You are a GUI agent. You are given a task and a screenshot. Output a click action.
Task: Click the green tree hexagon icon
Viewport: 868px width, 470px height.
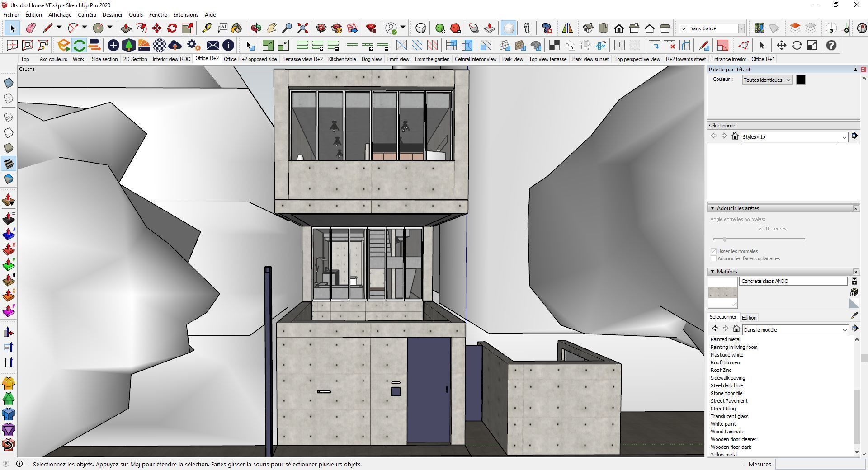click(x=129, y=45)
